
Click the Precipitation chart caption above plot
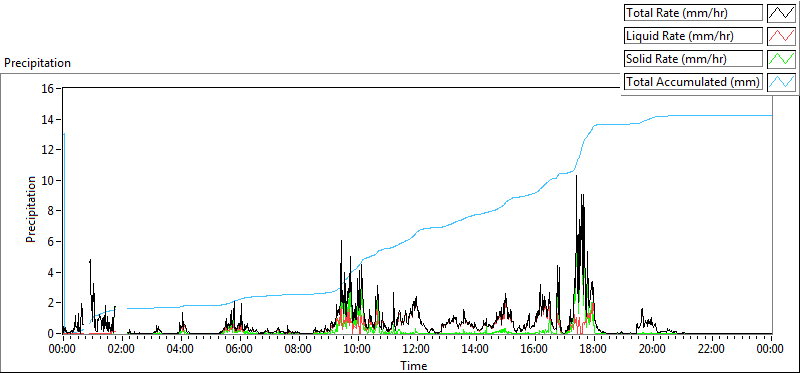pyautogui.click(x=37, y=63)
